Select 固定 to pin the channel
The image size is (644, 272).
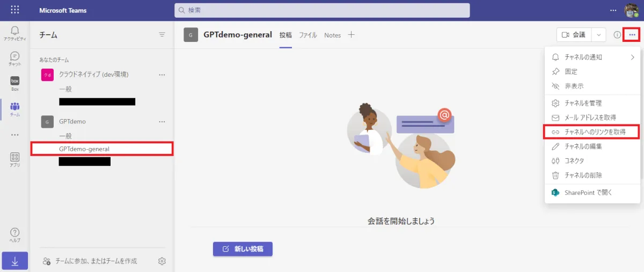[592, 71]
